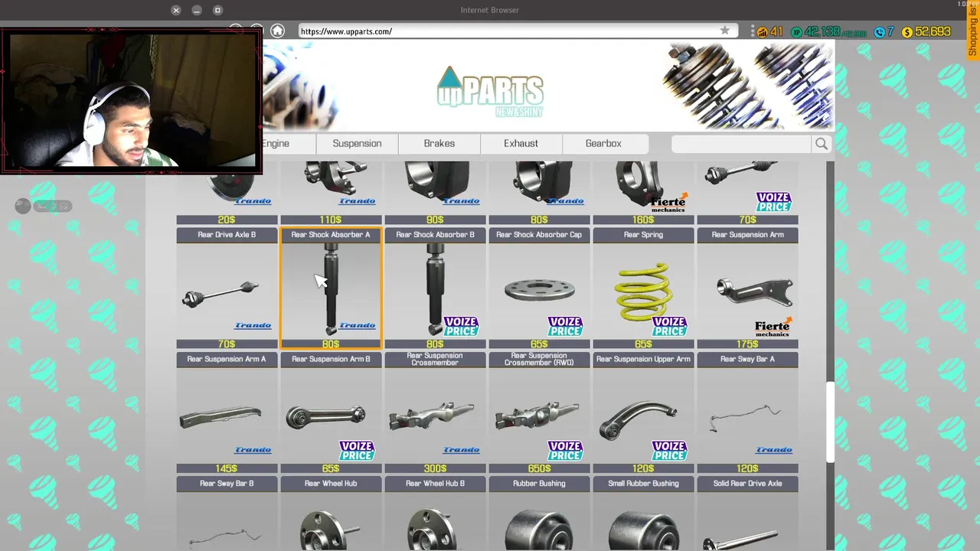Focus the parts search field
This screenshot has height=551, width=980.
pos(741,144)
